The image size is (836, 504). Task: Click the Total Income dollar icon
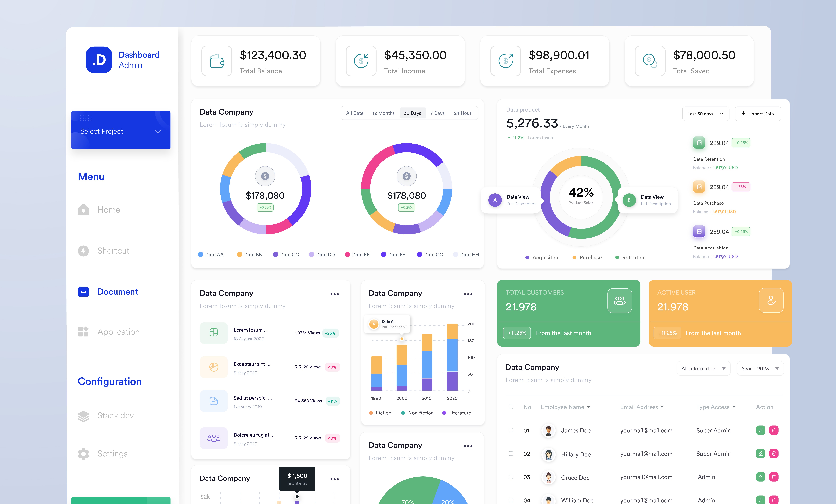coord(361,61)
